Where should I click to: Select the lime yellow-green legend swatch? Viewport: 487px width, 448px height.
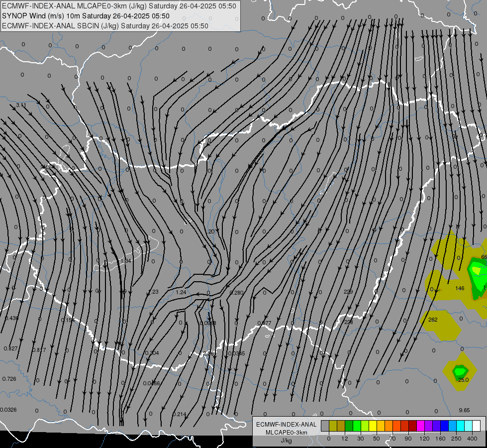[365, 426]
